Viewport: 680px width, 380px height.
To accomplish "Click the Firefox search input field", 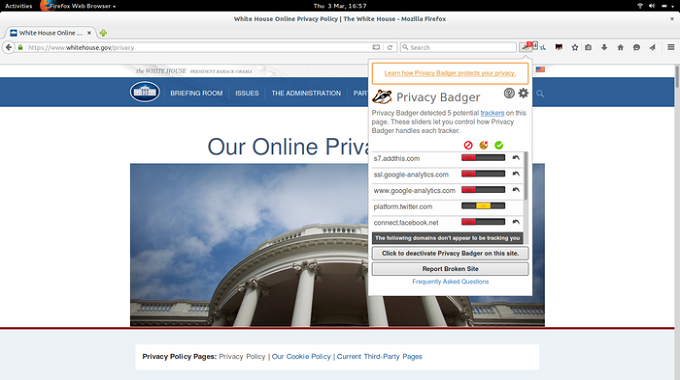I will click(458, 47).
